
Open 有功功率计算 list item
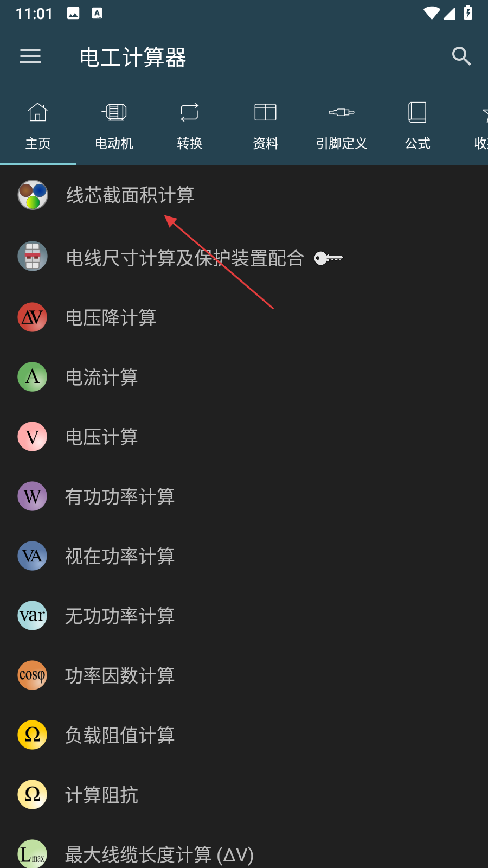pos(244,496)
